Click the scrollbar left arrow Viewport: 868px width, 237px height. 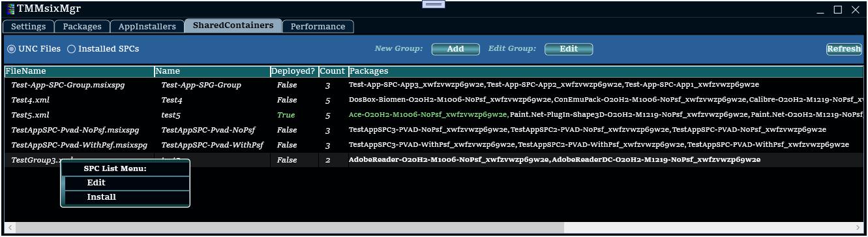[x=10, y=229]
